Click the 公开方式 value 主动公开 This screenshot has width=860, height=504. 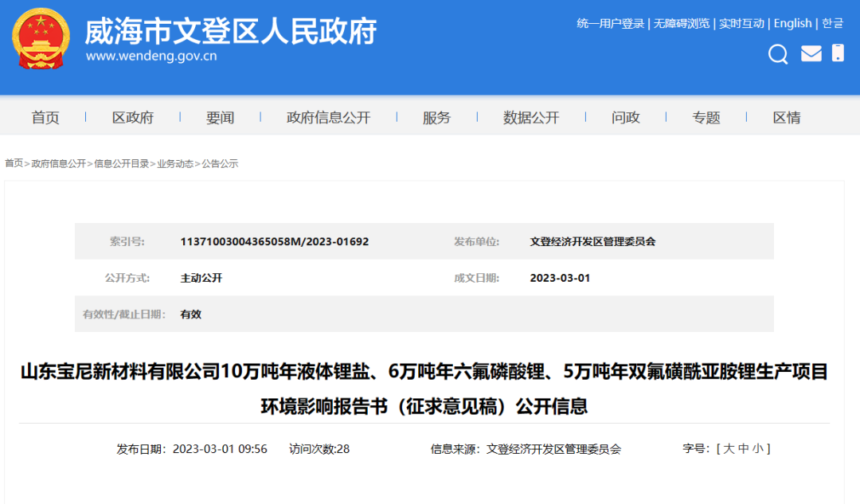tap(201, 278)
